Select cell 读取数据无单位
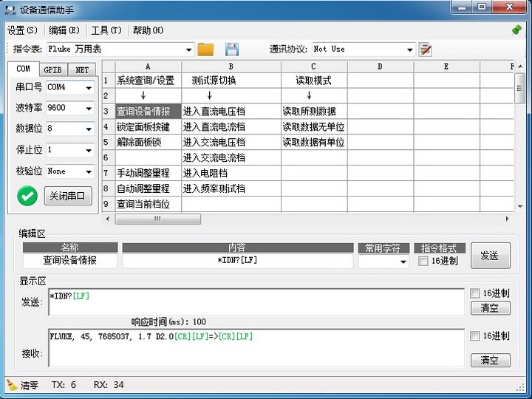Screen dimensions: 532x399 pos(314,127)
